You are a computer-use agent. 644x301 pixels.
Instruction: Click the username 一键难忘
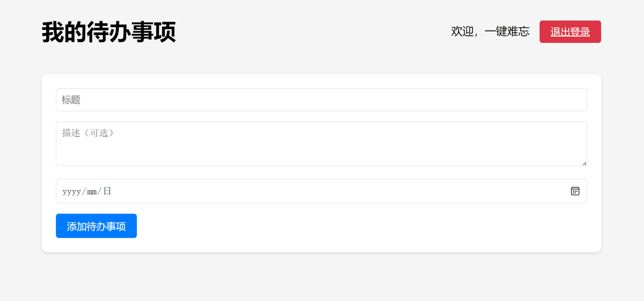tap(507, 31)
